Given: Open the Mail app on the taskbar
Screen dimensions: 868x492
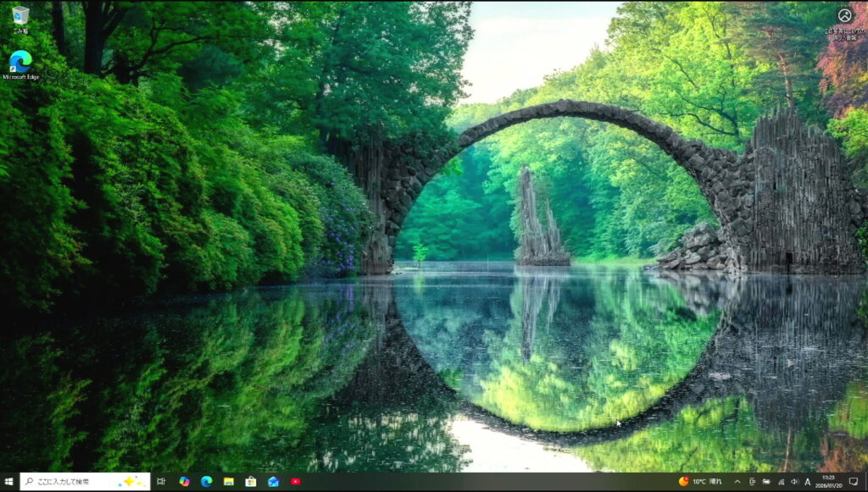Looking at the screenshot, I should 273,482.
